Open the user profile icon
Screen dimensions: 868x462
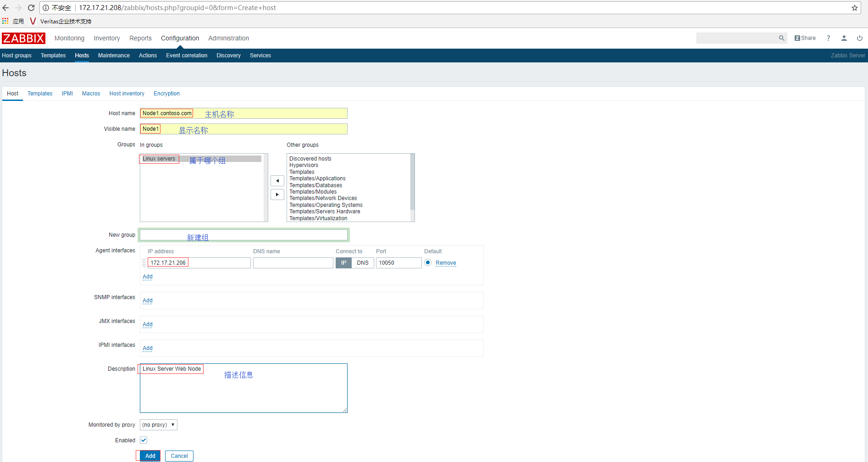coord(844,38)
